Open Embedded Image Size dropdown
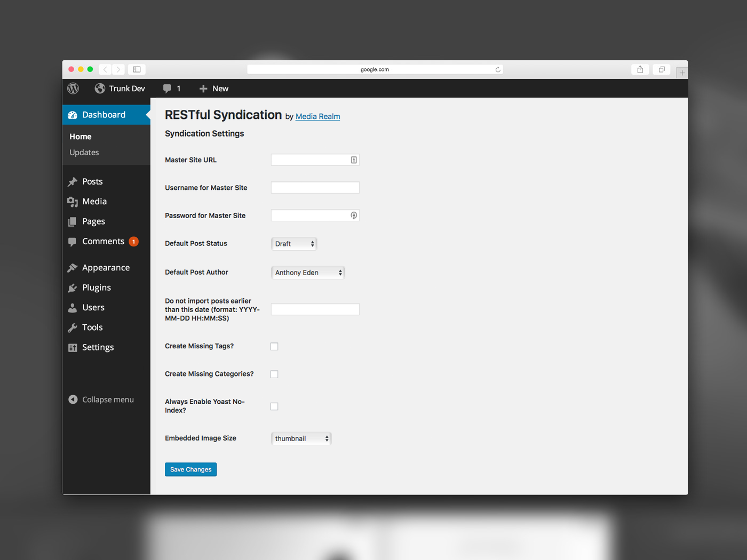Viewport: 747px width, 560px height. pos(301,438)
